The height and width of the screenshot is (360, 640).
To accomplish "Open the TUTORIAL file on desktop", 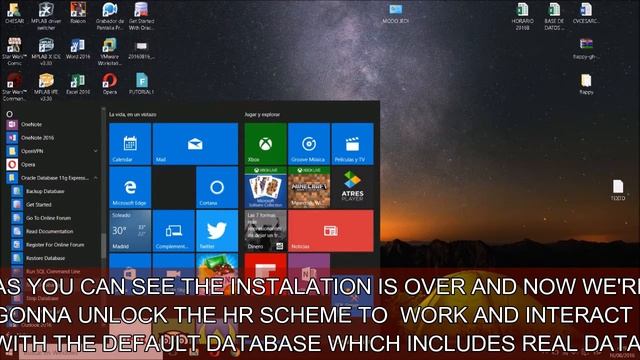I will [141, 84].
